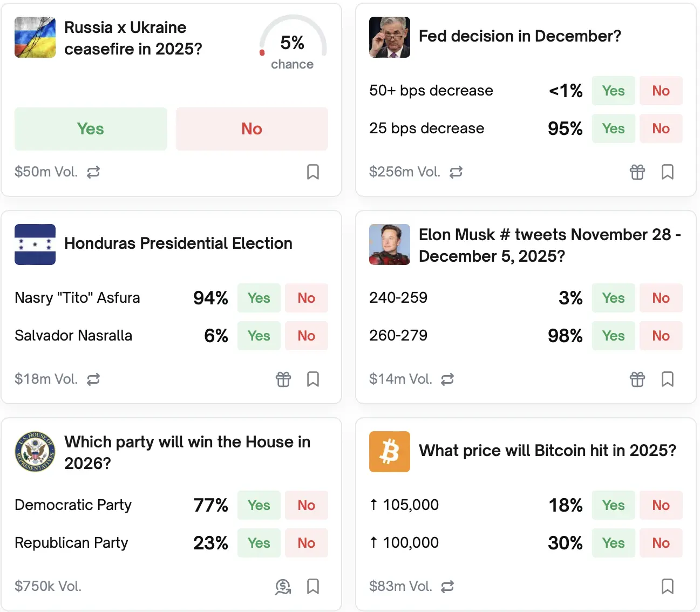Buy Yes on Bitcoin hitting 105,000

point(613,505)
